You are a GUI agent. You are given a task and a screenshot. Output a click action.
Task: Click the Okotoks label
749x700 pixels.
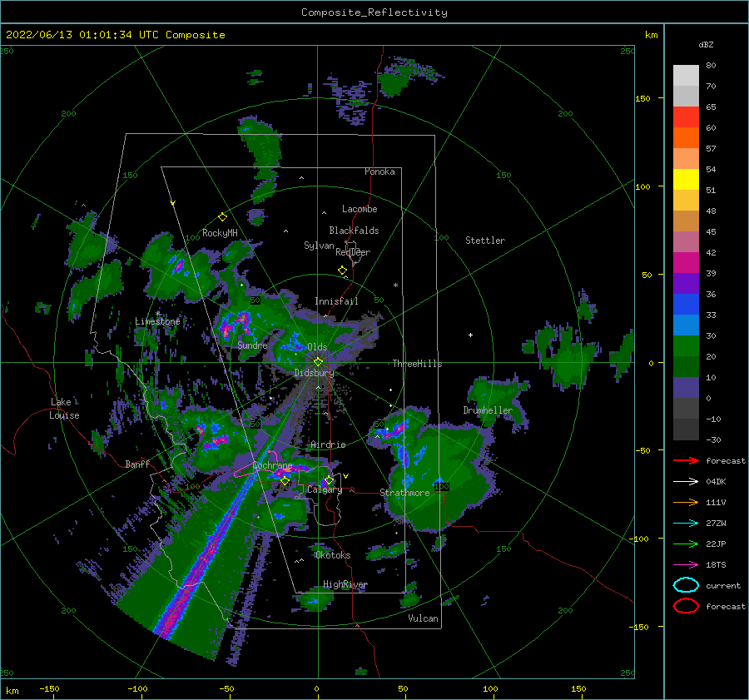point(333,555)
